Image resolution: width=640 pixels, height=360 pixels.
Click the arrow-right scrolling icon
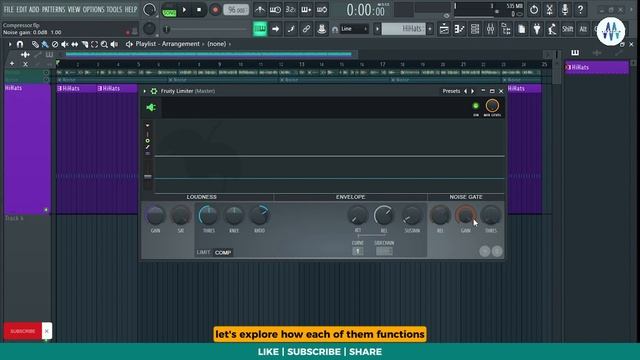click(276, 29)
